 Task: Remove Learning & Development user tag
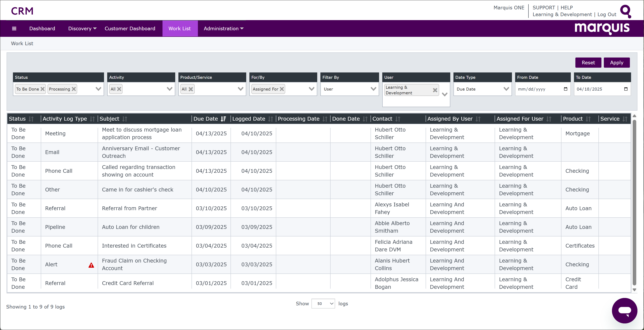[x=435, y=90]
